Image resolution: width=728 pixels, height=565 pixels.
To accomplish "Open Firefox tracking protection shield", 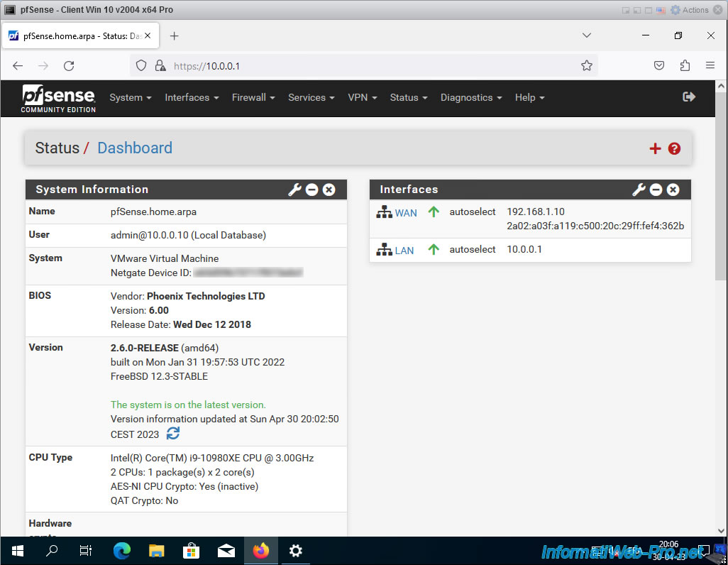I will tap(141, 65).
